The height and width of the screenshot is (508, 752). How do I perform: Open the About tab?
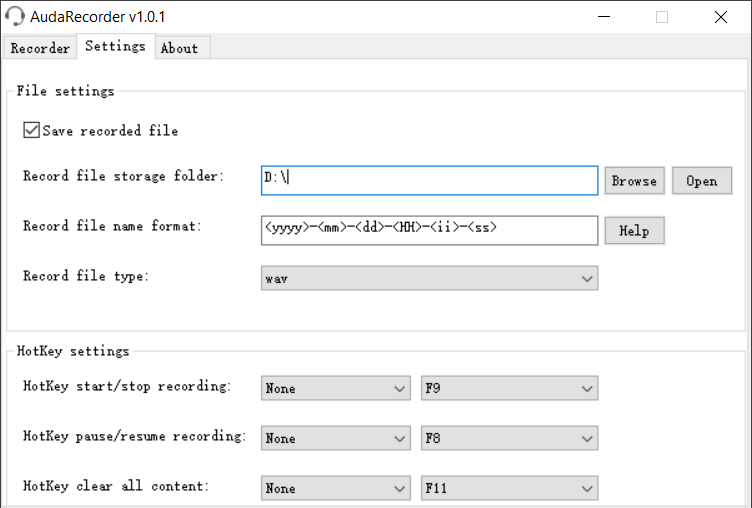179,48
